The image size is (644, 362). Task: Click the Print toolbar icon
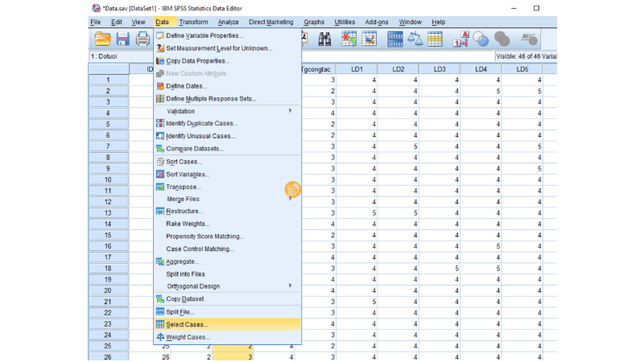(x=142, y=39)
